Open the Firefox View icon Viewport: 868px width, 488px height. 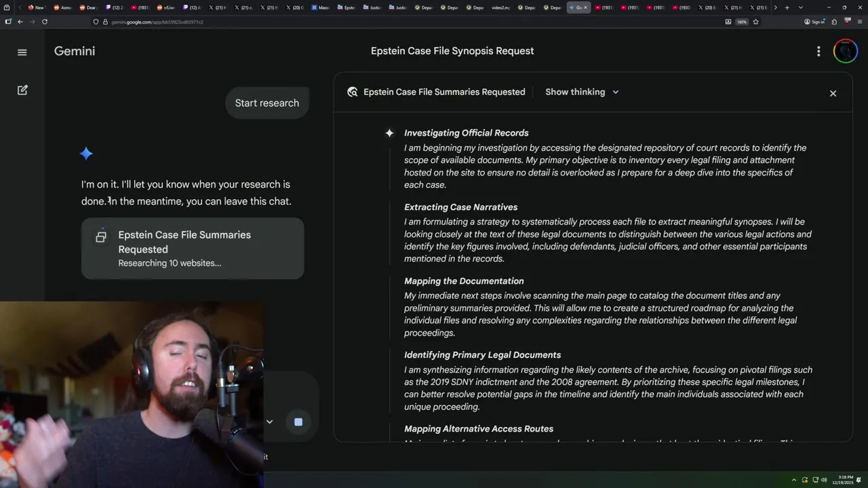pyautogui.click(x=7, y=7)
